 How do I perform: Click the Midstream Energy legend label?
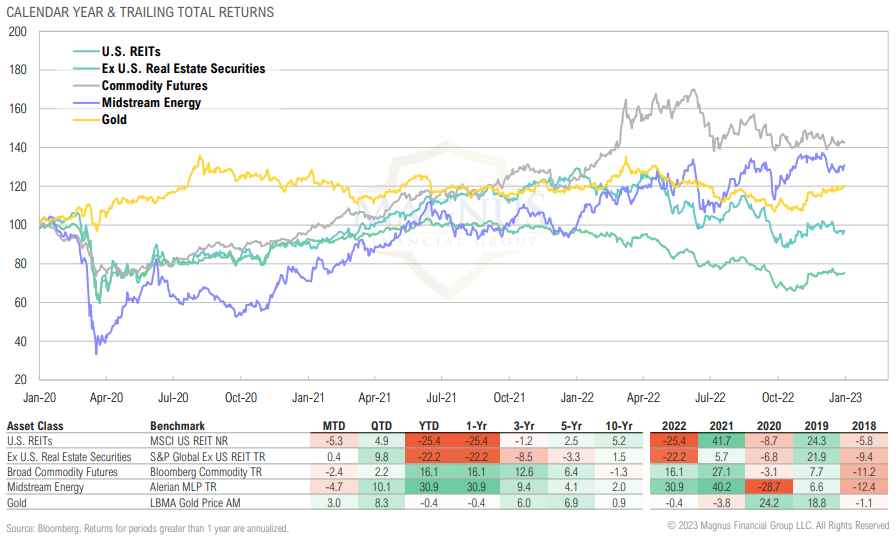tap(151, 102)
